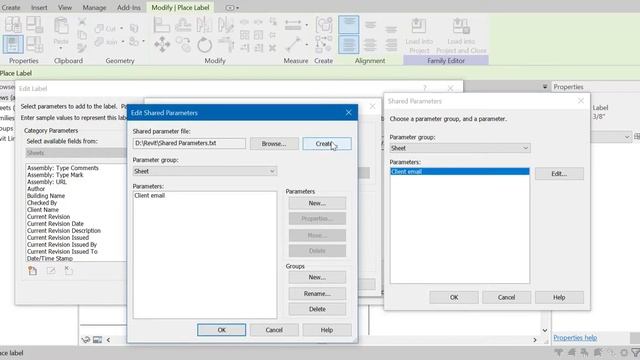The height and width of the screenshot is (360, 640).
Task: Select the Aligned Dimension measure icon
Action: 293,25
